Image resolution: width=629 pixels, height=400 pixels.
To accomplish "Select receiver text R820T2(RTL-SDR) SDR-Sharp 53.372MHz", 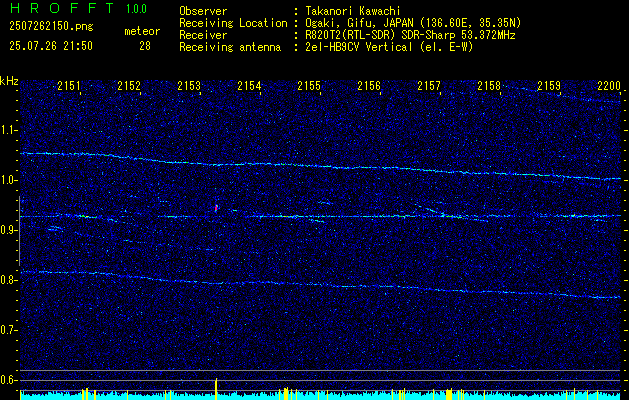I will pos(410,35).
